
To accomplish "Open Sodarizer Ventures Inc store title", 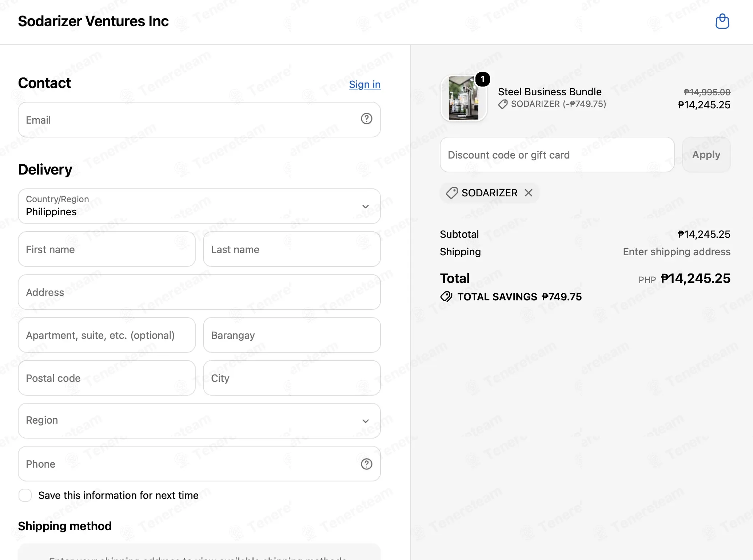I will (93, 21).
